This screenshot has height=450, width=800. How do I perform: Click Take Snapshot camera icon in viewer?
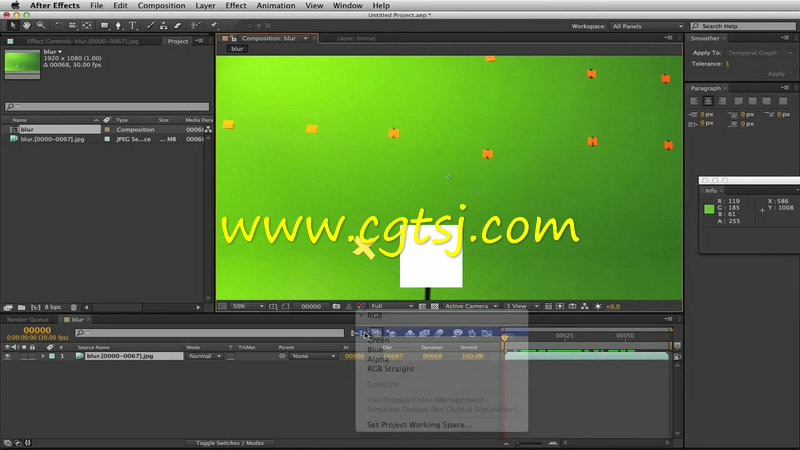pos(336,306)
